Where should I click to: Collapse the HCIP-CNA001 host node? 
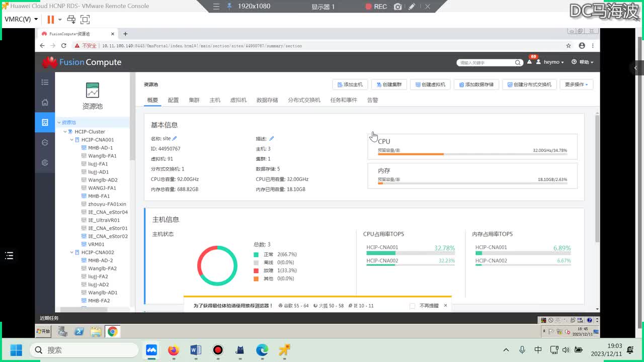click(72, 140)
